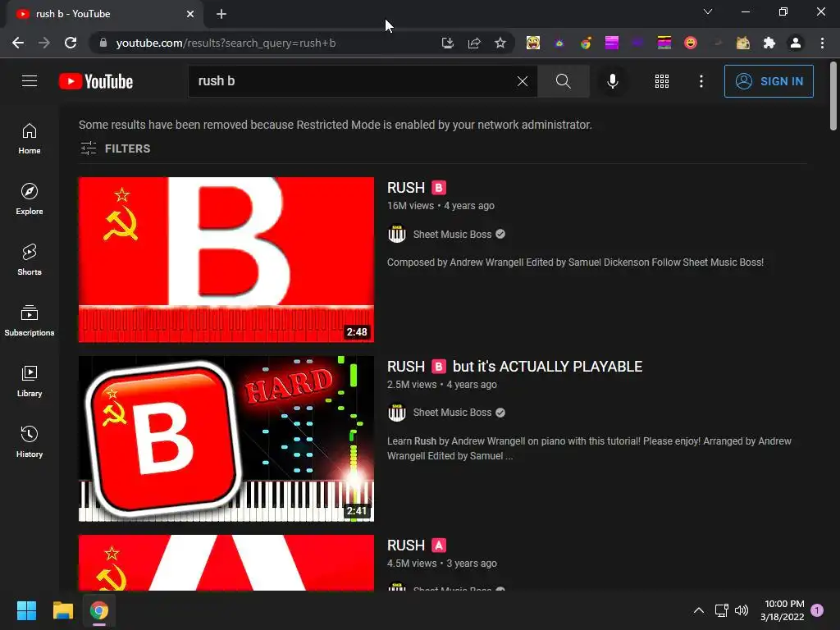This screenshot has width=840, height=630.
Task: Open Sheet Music Boss channel under ACTUALLY PLAYABLE
Action: [x=452, y=413]
